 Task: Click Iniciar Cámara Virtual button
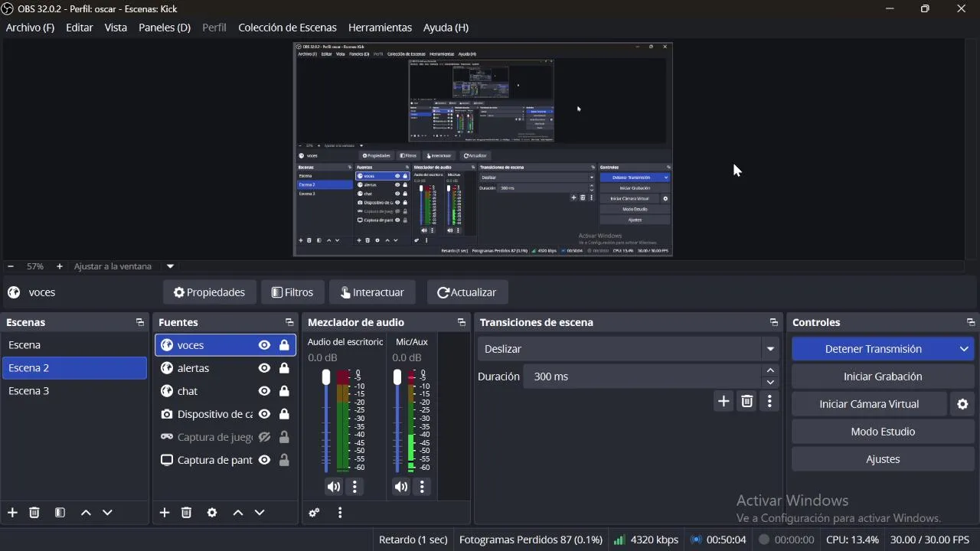869,404
